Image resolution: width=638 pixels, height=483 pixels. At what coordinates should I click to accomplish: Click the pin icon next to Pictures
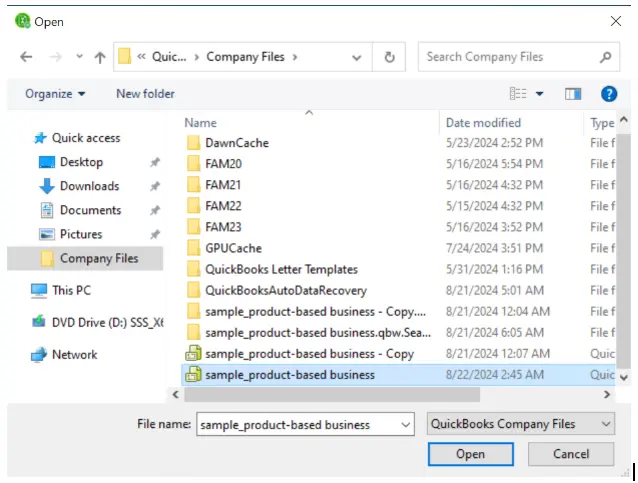(155, 234)
